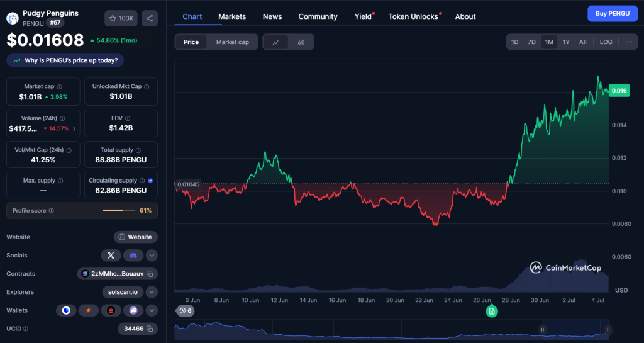The height and width of the screenshot is (343, 644).
Task: Click 'Why is PENGU's price up today?'
Action: click(65, 60)
